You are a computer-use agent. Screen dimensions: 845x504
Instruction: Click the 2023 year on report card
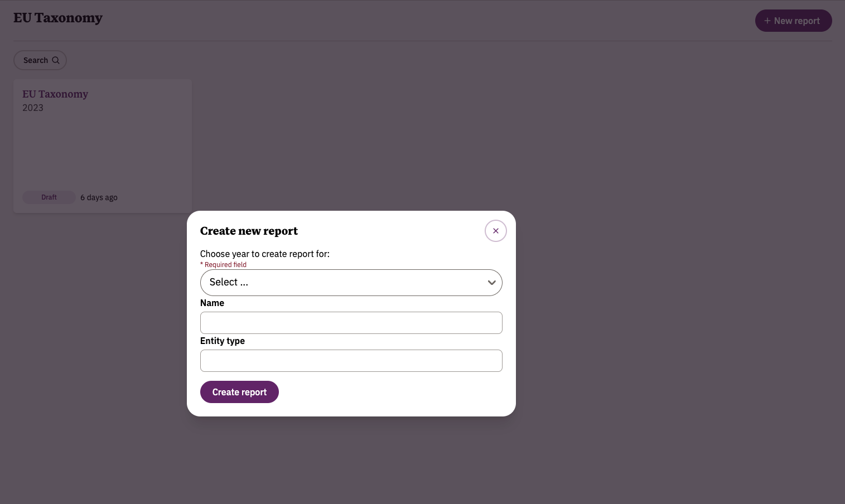[x=33, y=108]
